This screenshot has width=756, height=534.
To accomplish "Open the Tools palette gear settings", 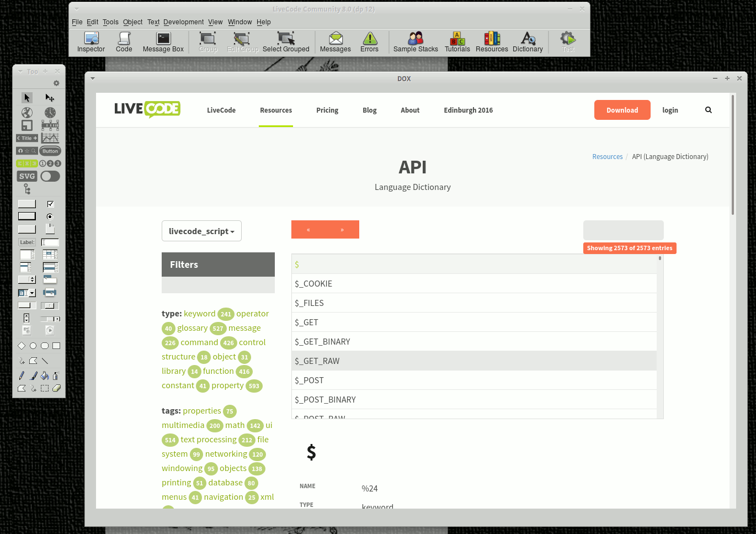I will [56, 83].
